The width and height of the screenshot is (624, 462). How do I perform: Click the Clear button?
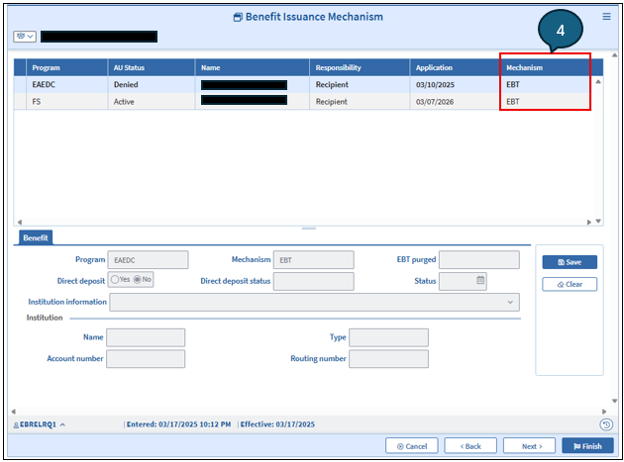pyautogui.click(x=569, y=284)
